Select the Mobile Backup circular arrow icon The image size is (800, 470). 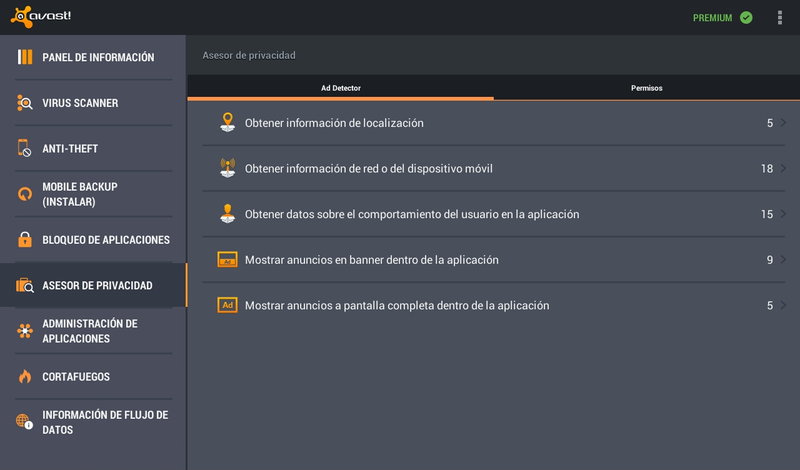click(x=24, y=194)
